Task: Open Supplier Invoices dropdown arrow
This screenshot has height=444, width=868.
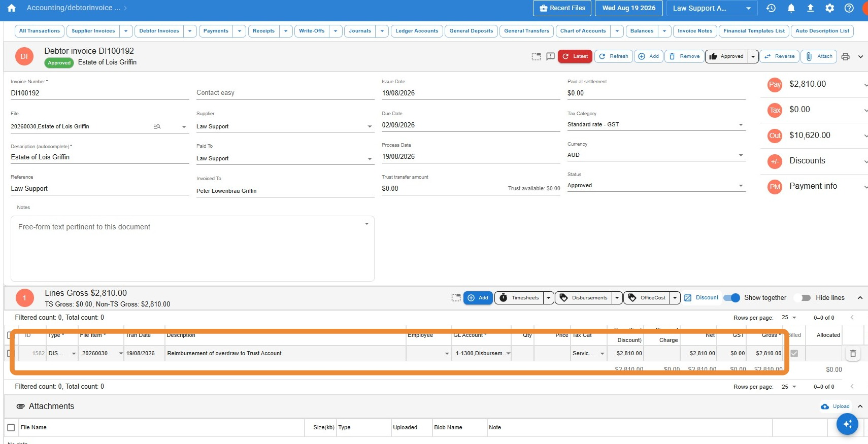Action: tap(126, 31)
